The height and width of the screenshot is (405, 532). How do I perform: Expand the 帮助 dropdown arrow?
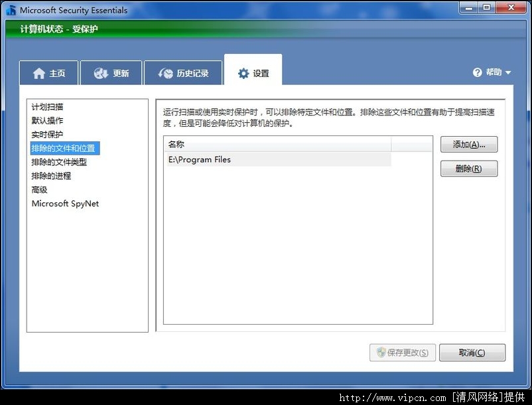[508, 72]
